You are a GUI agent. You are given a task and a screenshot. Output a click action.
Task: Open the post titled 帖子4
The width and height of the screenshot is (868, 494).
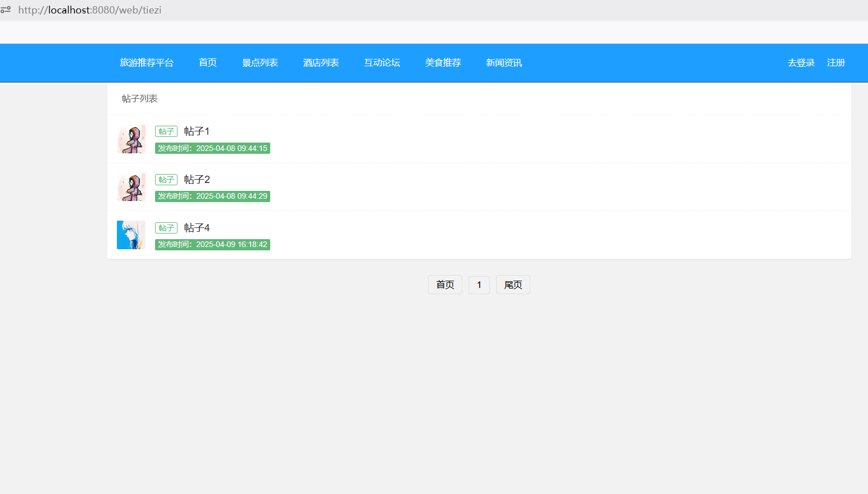(197, 228)
